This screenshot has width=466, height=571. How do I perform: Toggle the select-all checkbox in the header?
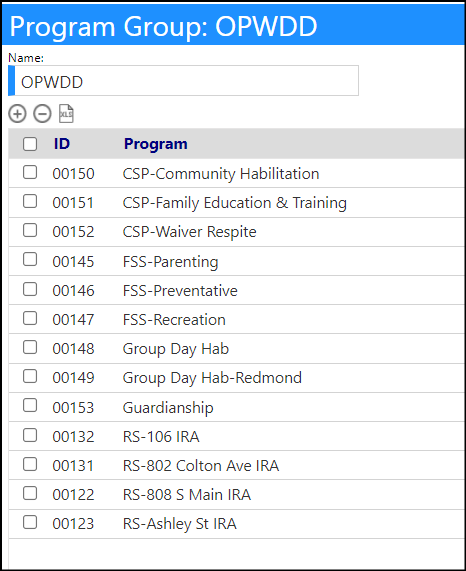(30, 144)
